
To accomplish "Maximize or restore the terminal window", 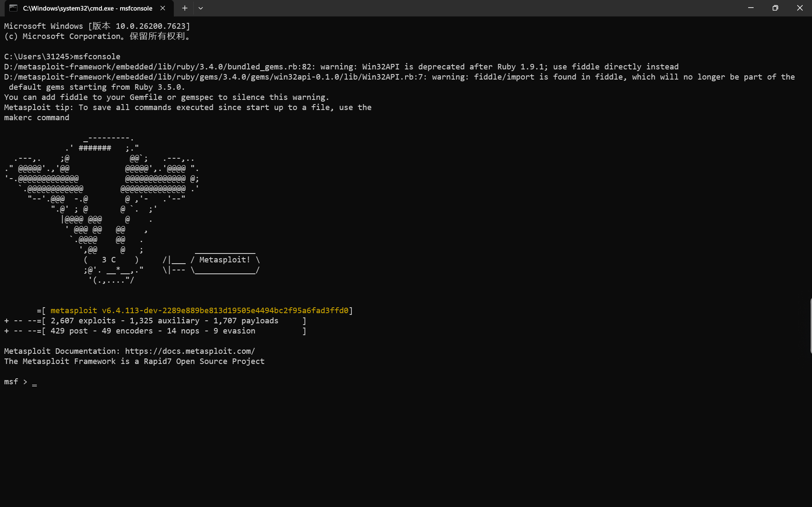I will point(775,8).
